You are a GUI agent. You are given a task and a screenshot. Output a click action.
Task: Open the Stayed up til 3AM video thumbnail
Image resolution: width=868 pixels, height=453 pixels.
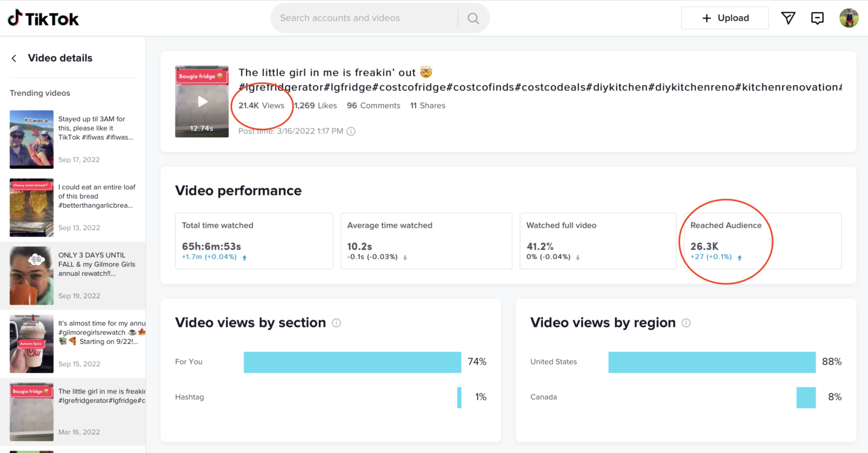click(31, 139)
